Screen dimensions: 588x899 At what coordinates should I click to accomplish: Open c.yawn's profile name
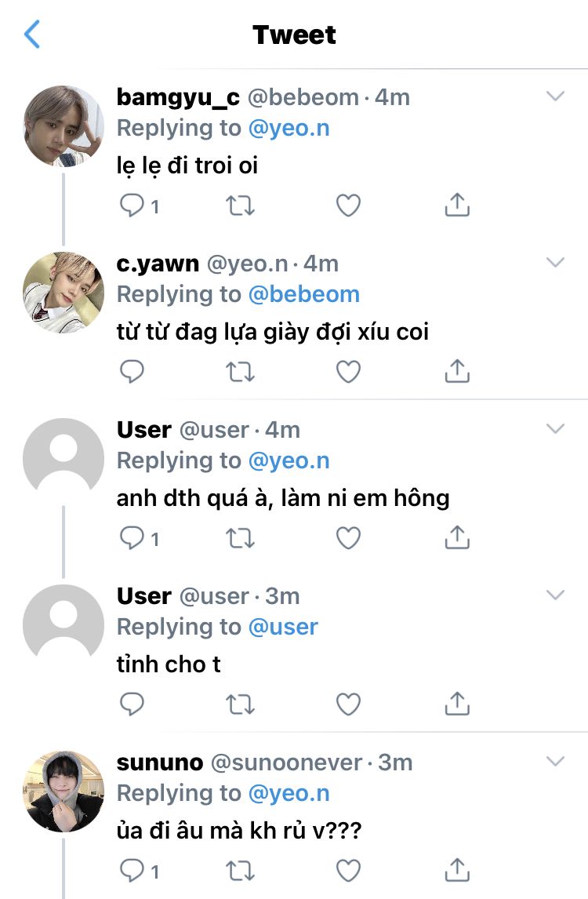pyautogui.click(x=158, y=264)
